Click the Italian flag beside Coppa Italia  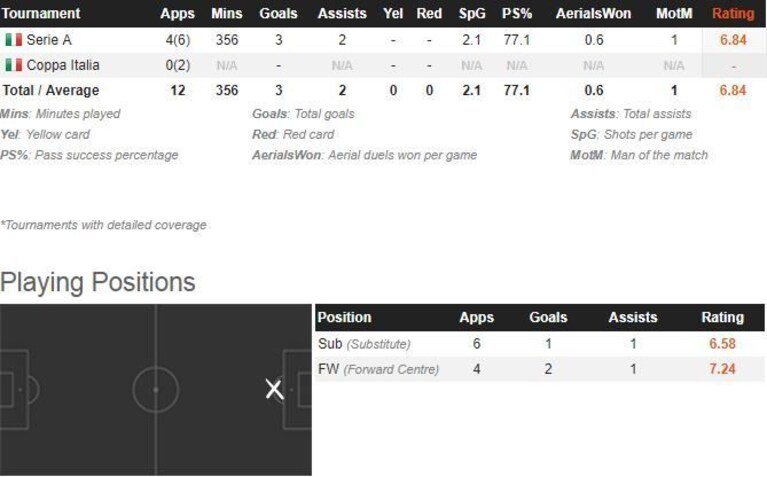tap(14, 65)
